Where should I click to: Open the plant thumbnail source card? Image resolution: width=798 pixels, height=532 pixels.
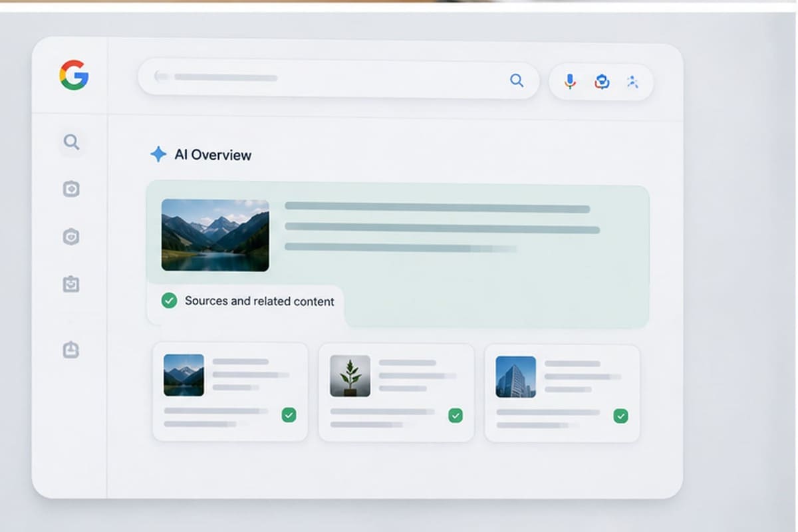pyautogui.click(x=396, y=392)
